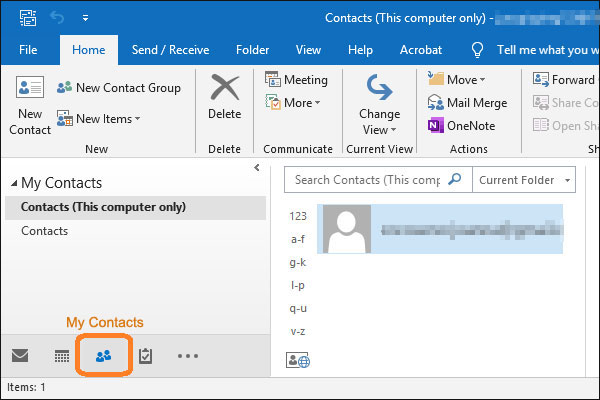This screenshot has height=400, width=600.
Task: Click New Contact Group
Action: click(119, 88)
